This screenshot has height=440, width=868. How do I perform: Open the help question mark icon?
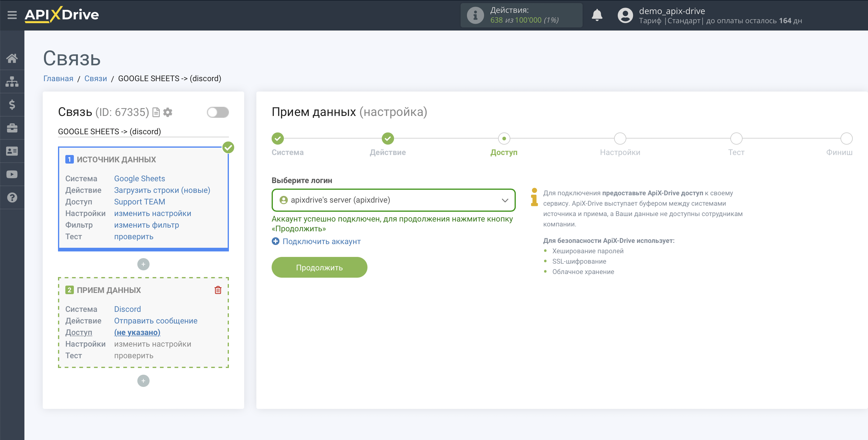click(12, 198)
